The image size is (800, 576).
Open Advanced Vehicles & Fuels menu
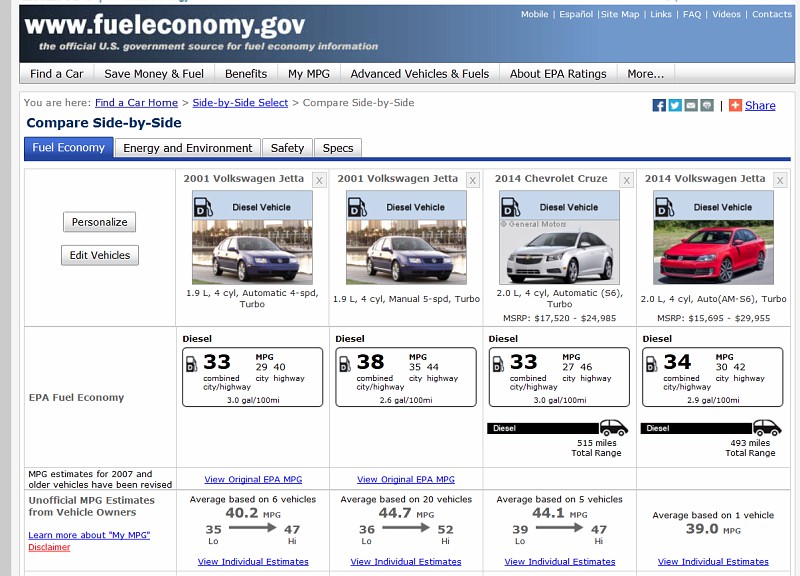(420, 73)
